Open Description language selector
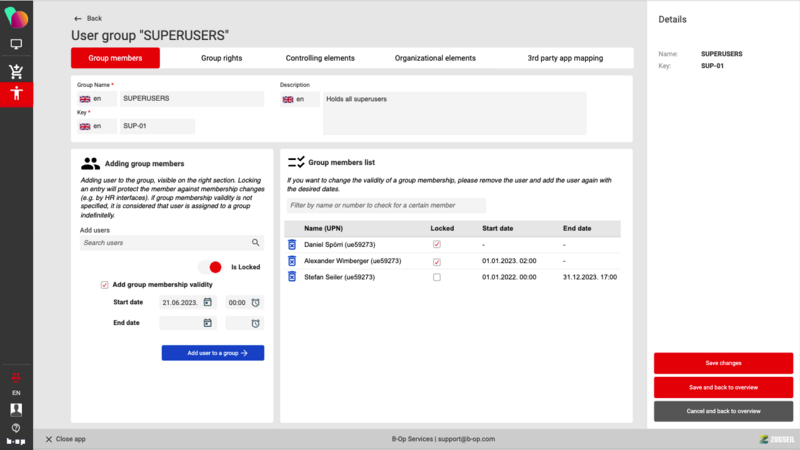The height and width of the screenshot is (450, 800). pyautogui.click(x=300, y=100)
